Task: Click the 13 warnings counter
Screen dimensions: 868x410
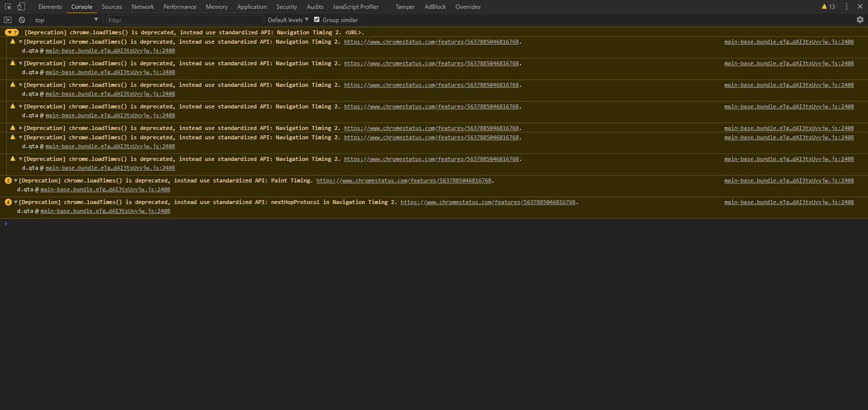Action: click(828, 7)
